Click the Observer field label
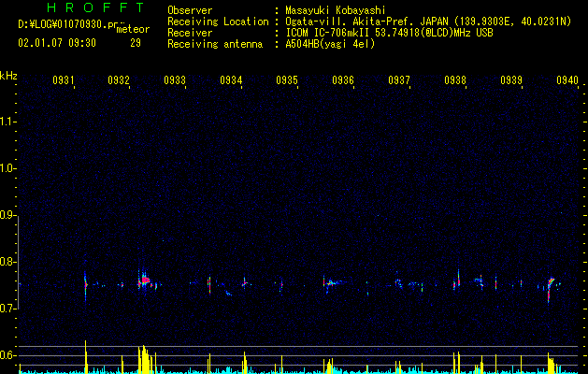The width and height of the screenshot is (588, 374). (x=190, y=10)
